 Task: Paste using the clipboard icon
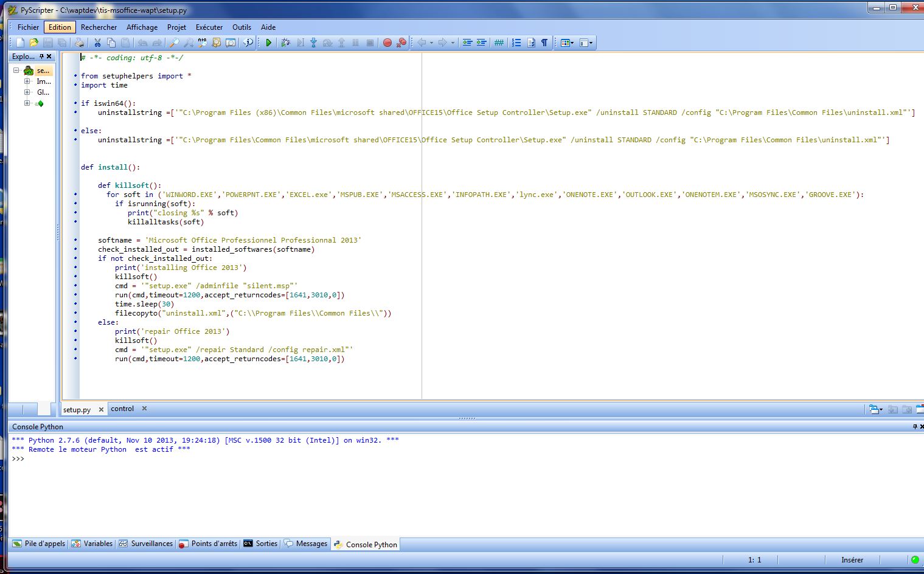(125, 43)
